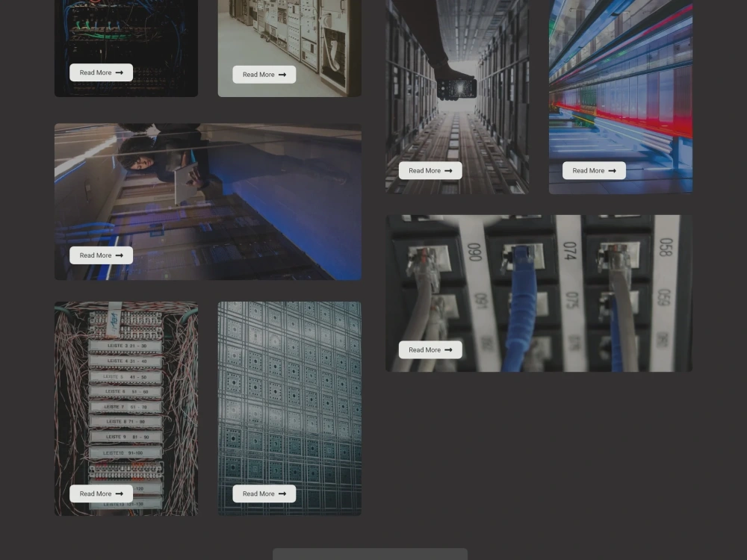Select the patterned grid facade image
This screenshot has width=747, height=560.
[290, 408]
